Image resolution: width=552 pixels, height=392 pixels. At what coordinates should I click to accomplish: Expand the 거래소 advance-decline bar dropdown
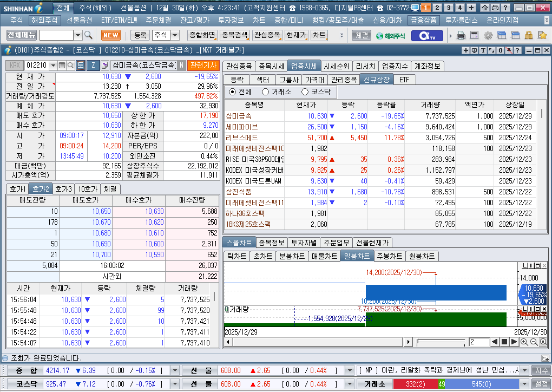(x=524, y=384)
